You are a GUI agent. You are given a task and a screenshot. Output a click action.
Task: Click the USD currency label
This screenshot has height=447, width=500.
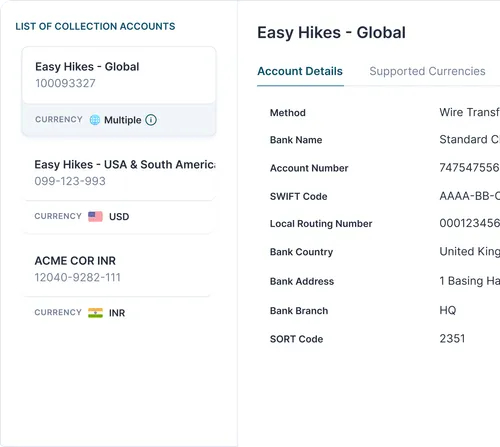(119, 217)
